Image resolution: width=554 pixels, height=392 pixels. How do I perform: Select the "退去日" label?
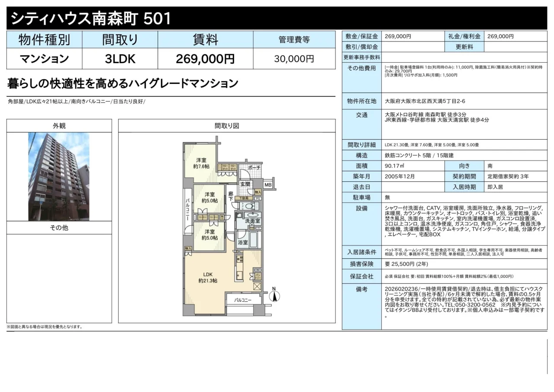tap(362, 187)
